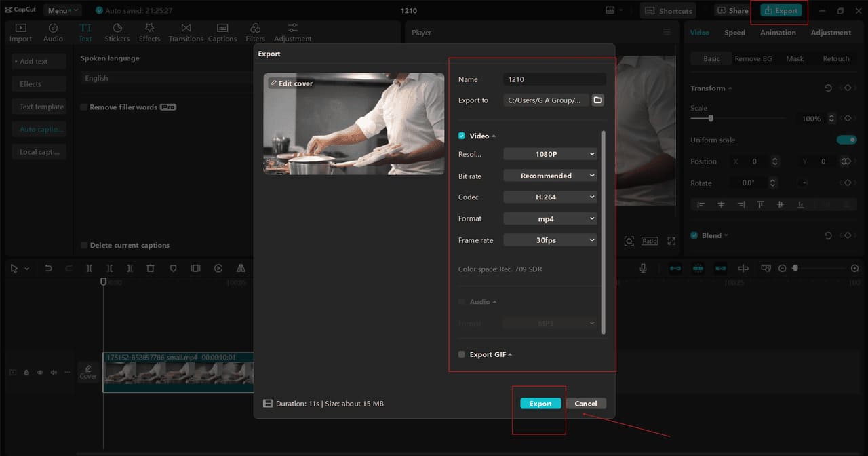Open the Frame rate dropdown
The image size is (868, 456).
[x=550, y=240]
